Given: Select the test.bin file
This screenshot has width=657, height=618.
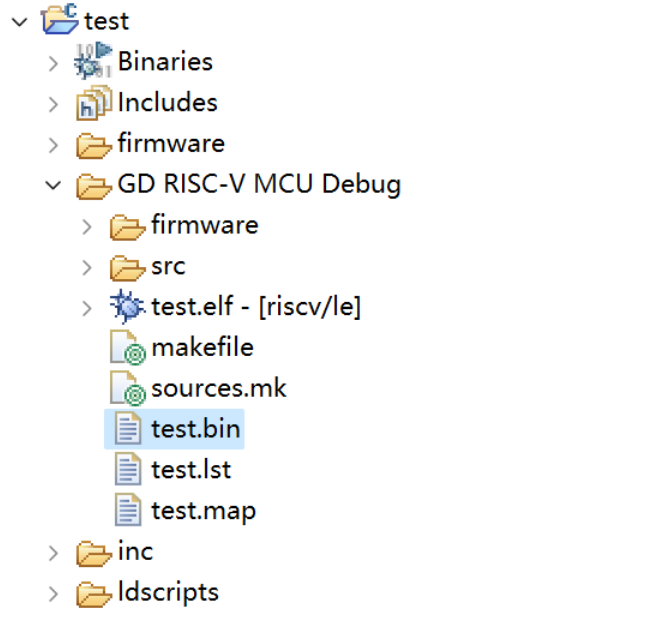Looking at the screenshot, I should point(195,430).
